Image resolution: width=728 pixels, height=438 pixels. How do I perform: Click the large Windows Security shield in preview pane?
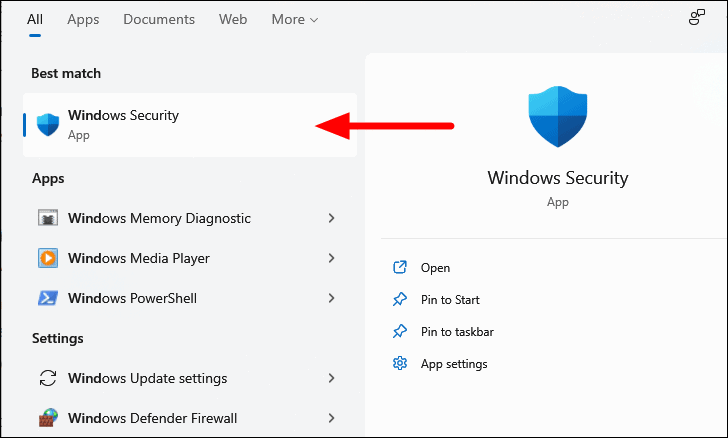[x=558, y=117]
